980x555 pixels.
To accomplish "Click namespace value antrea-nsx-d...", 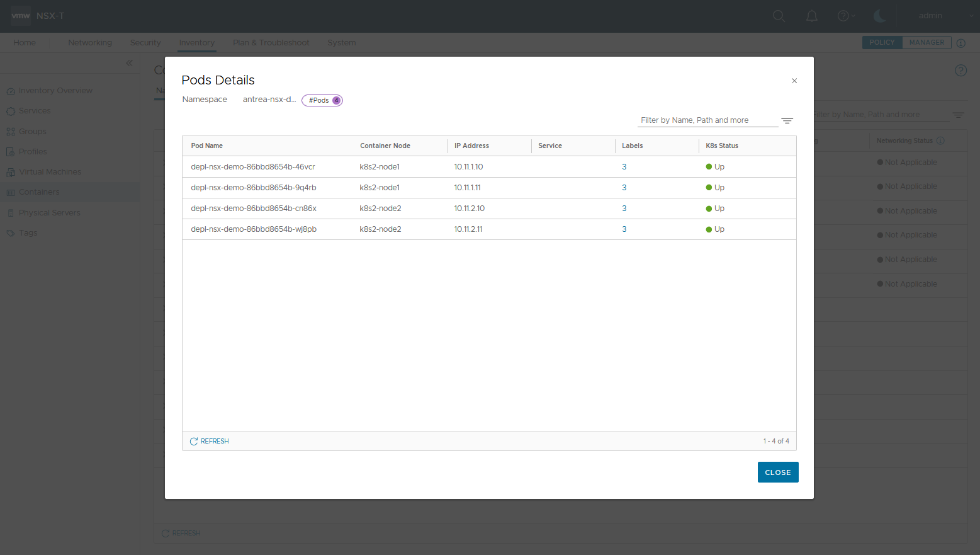I will click(269, 100).
